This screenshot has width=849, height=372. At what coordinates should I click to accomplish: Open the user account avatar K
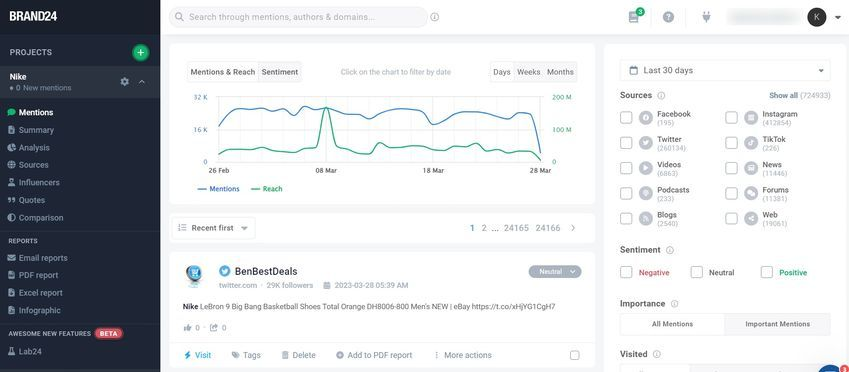click(x=817, y=17)
